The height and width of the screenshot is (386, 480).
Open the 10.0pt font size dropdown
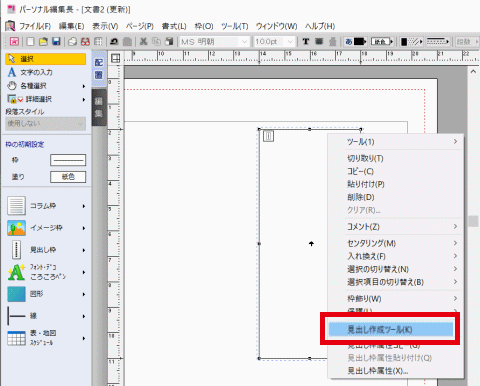[x=290, y=42]
